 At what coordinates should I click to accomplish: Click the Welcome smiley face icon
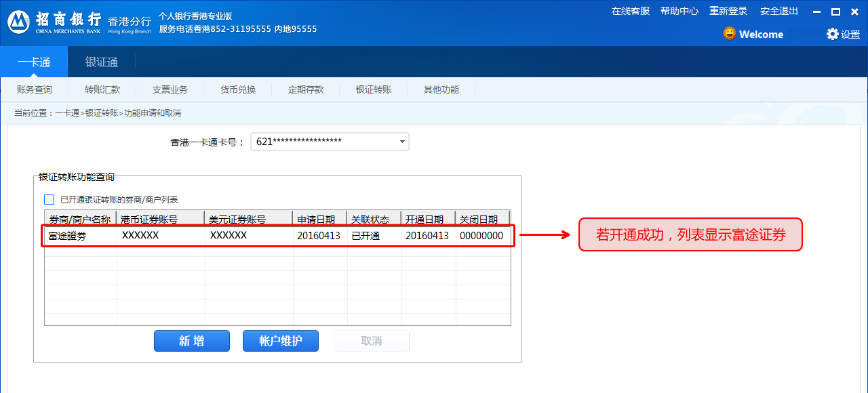pyautogui.click(x=730, y=33)
